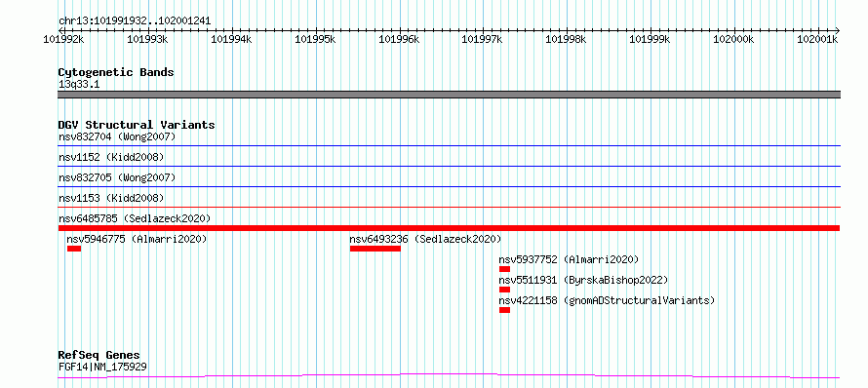Click the 101992k ruler tick label
Screen dimensions: 868x388
click(63, 39)
